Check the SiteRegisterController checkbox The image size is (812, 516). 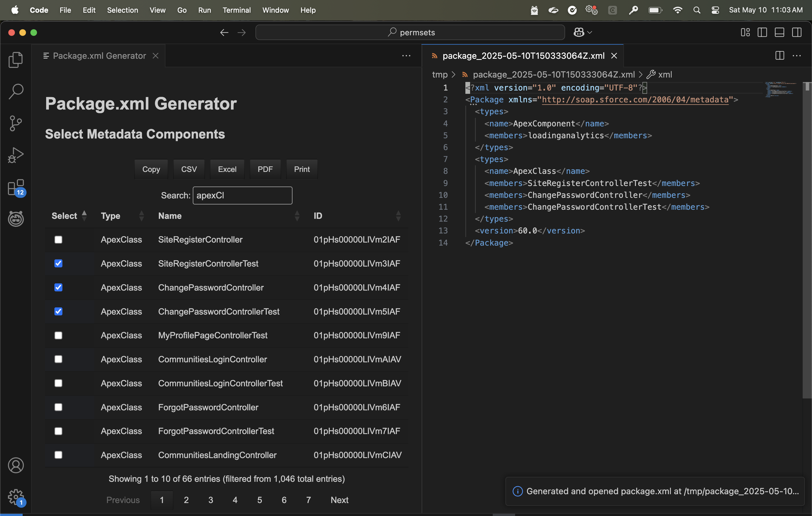coord(58,240)
